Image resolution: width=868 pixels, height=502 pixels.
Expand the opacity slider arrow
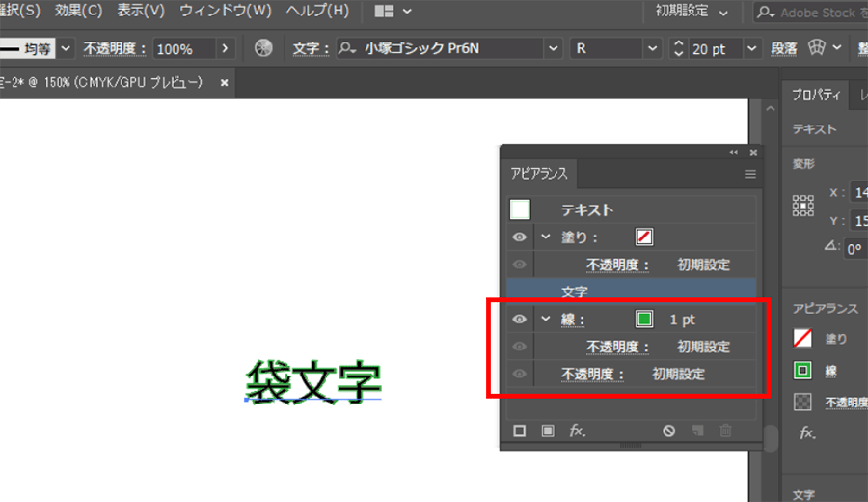coord(225,49)
